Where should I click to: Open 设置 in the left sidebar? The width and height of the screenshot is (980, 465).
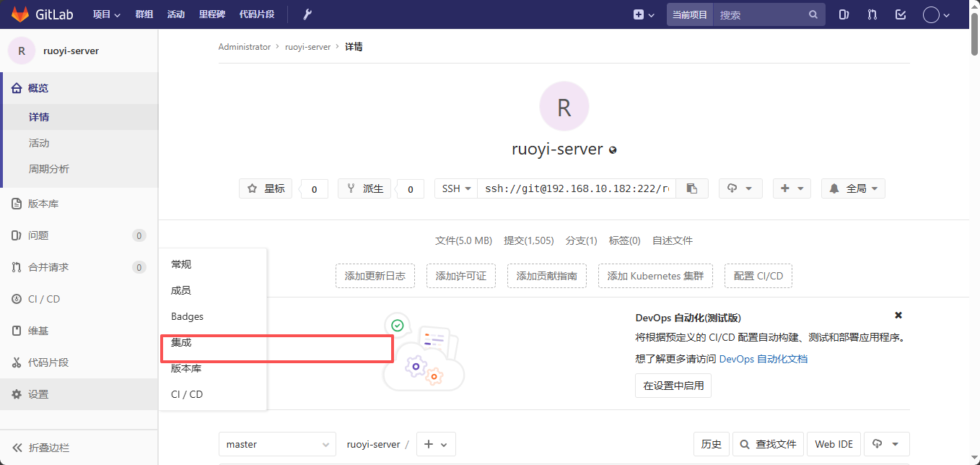click(x=79, y=394)
